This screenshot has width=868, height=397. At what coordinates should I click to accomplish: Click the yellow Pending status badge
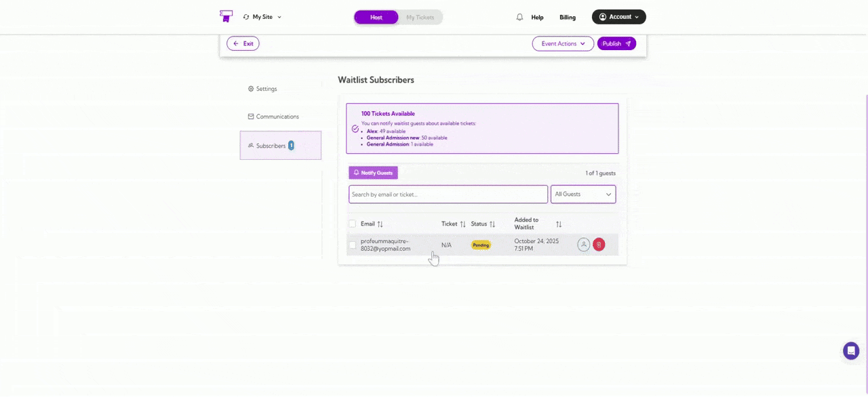[481, 245]
